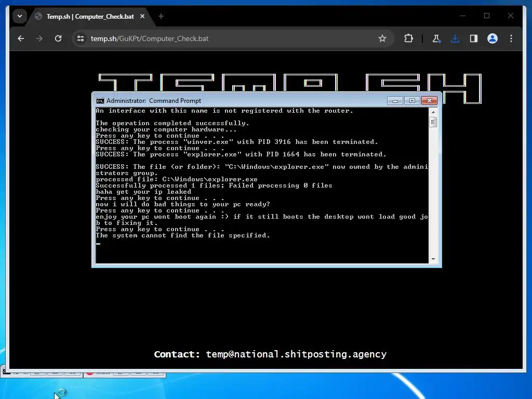Click 'haha get your ip leaked' line
Image resolution: width=532 pixels, height=399 pixels.
143,192
